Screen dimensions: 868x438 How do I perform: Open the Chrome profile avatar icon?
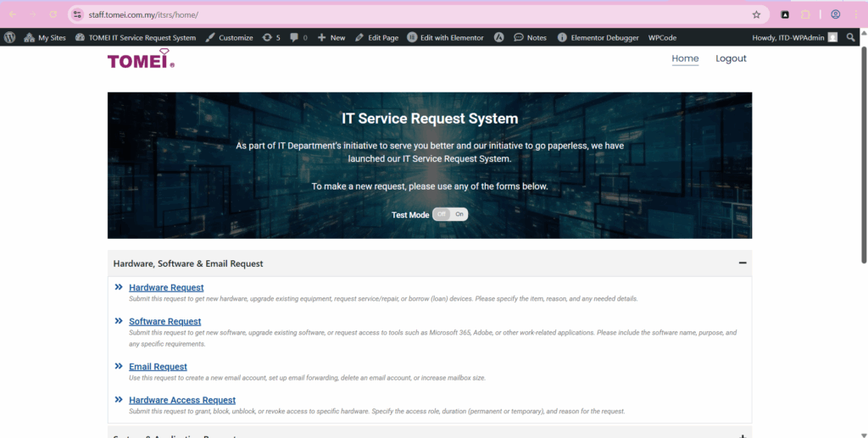[835, 14]
